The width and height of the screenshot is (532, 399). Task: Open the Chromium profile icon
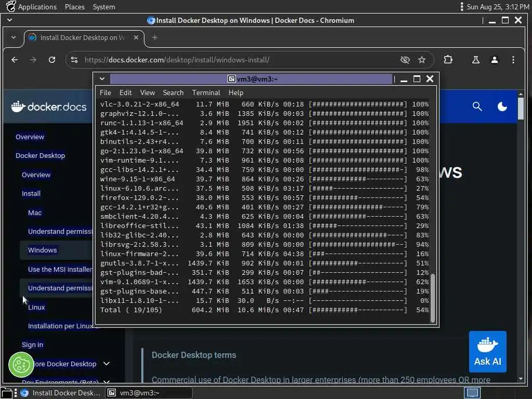(495, 60)
